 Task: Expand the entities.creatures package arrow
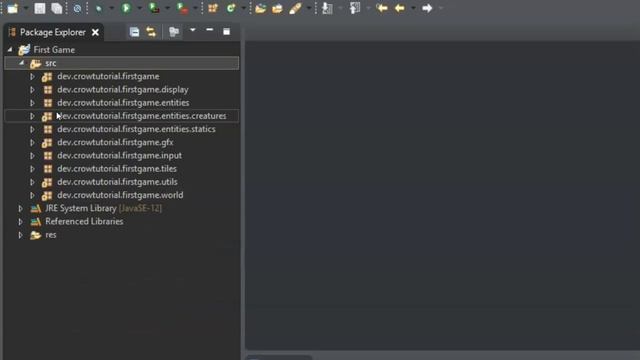click(x=32, y=116)
